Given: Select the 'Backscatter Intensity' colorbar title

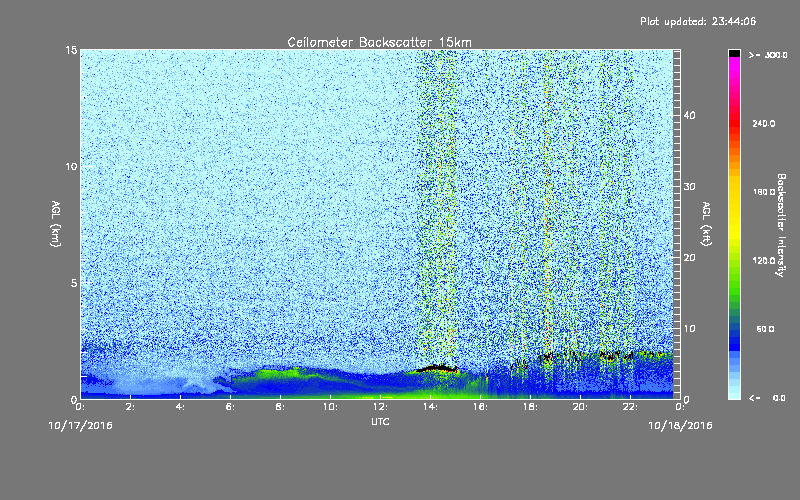Looking at the screenshot, I should [781, 225].
